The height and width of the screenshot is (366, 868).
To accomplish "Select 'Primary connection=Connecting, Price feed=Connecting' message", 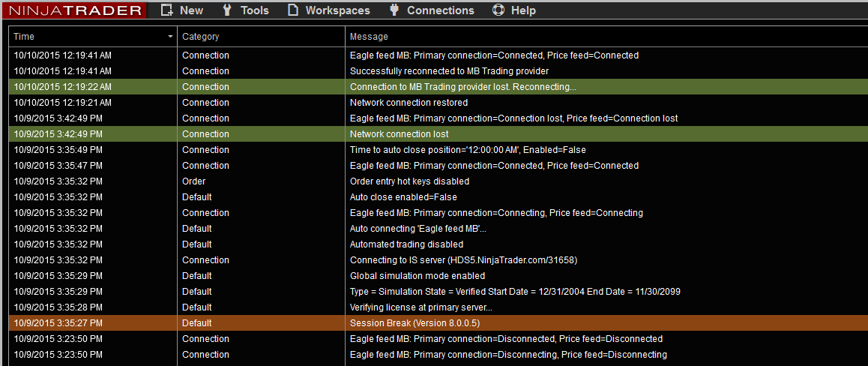I will [x=496, y=212].
